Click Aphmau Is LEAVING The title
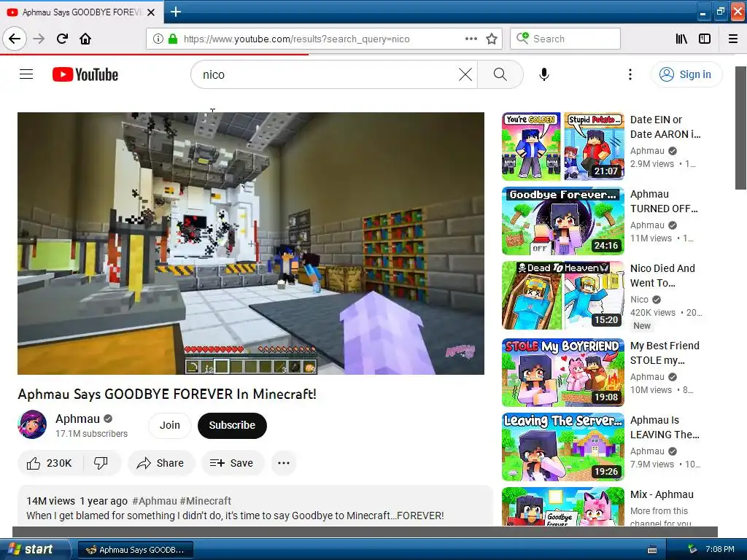Screen dimensions: 747x560 [665, 427]
